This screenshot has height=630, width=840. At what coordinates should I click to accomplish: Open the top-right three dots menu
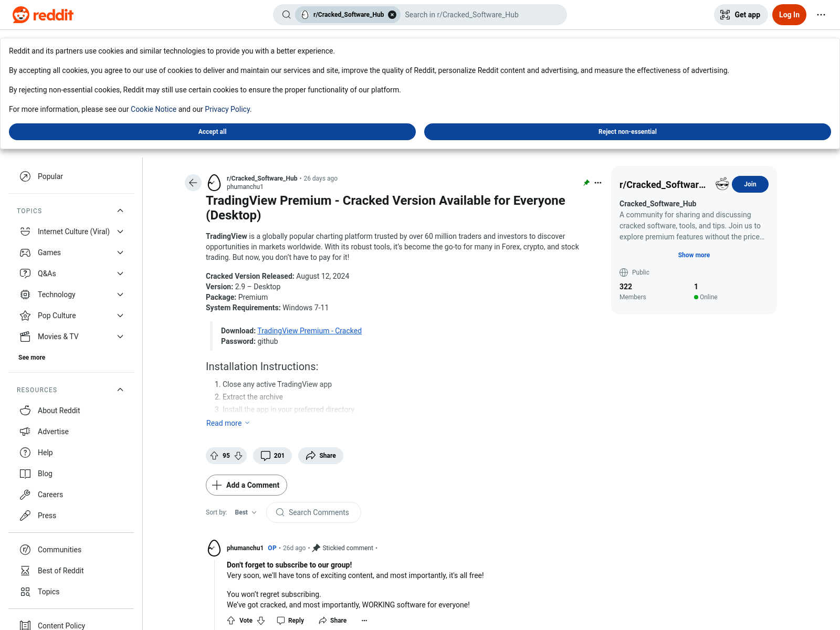[821, 15]
